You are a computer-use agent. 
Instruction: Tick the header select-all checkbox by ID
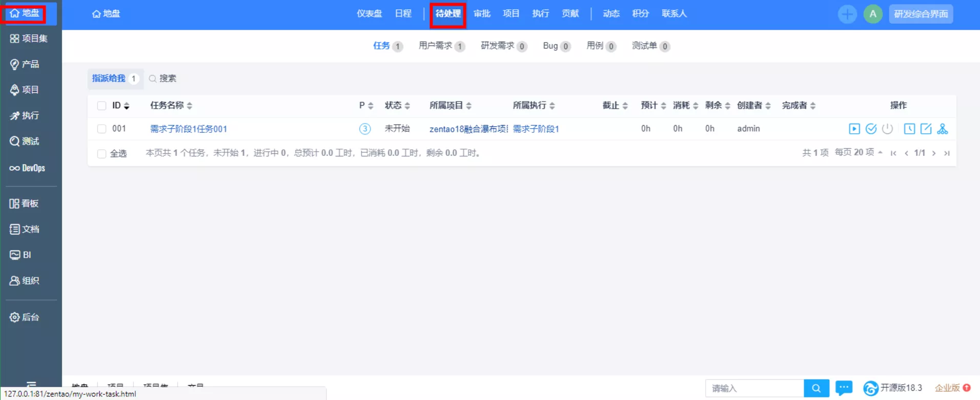101,106
